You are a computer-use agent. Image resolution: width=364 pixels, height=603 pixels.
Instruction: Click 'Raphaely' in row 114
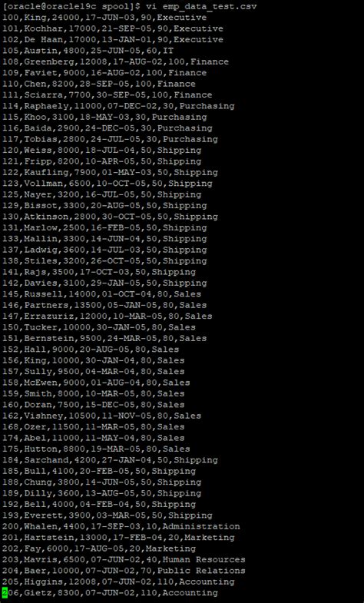point(46,106)
